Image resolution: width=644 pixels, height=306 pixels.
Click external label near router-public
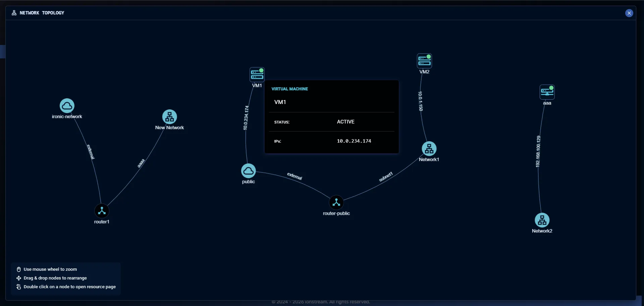click(294, 176)
